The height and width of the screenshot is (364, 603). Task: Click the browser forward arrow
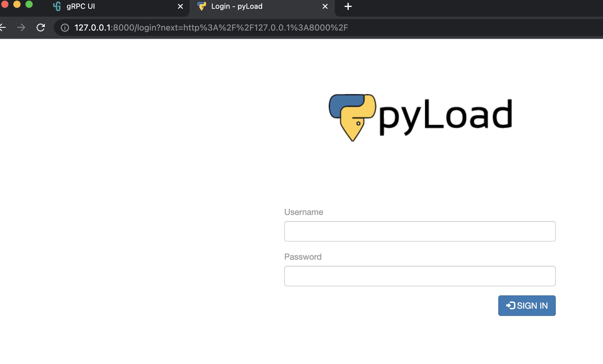(21, 28)
